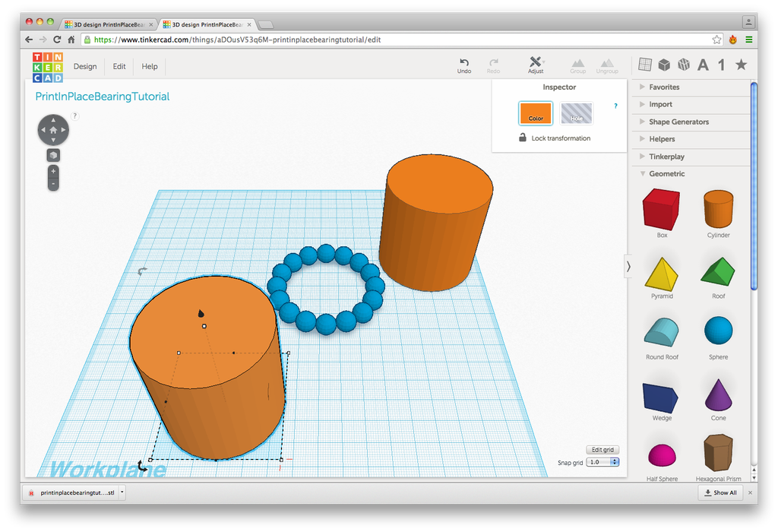Click the shapes panel scrollbar

754,186
